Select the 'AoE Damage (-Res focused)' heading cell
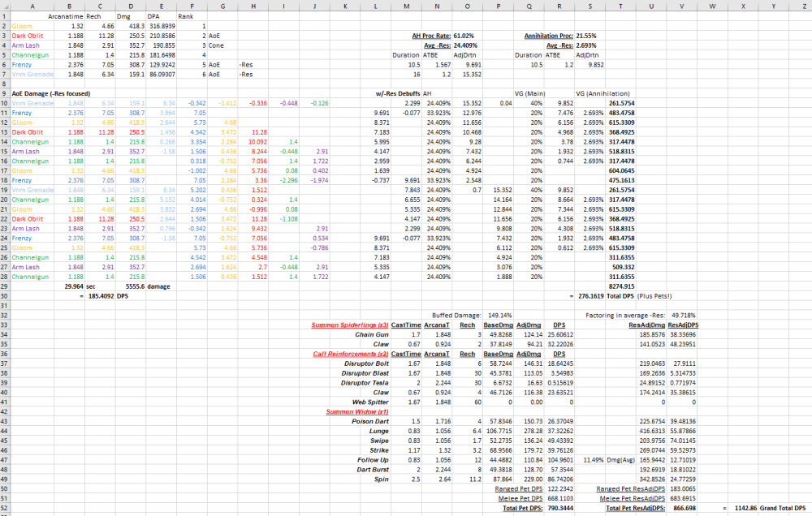 (x=47, y=93)
